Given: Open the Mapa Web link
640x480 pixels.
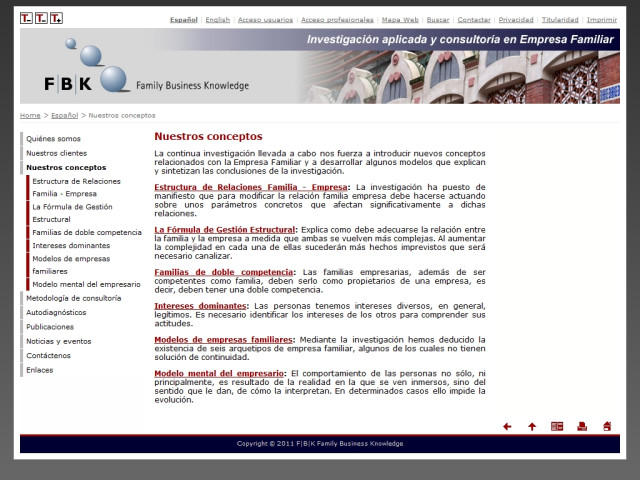Looking at the screenshot, I should pos(397,19).
